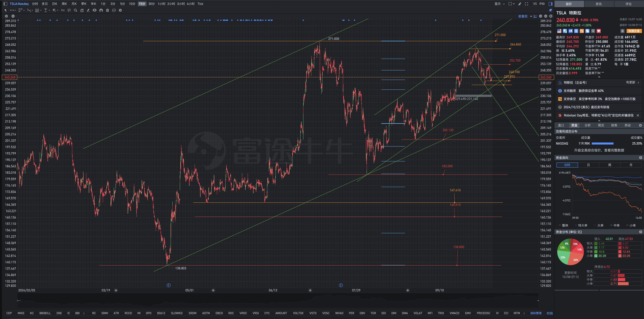Image resolution: width=644 pixels, height=319 pixels.
Task: Open the layout square dropdown
Action: point(512,4)
